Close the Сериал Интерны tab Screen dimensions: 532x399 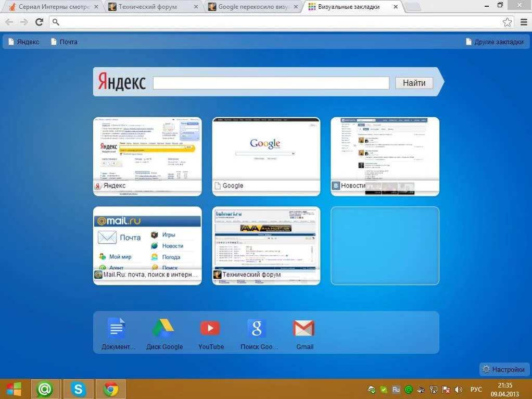[x=96, y=7]
